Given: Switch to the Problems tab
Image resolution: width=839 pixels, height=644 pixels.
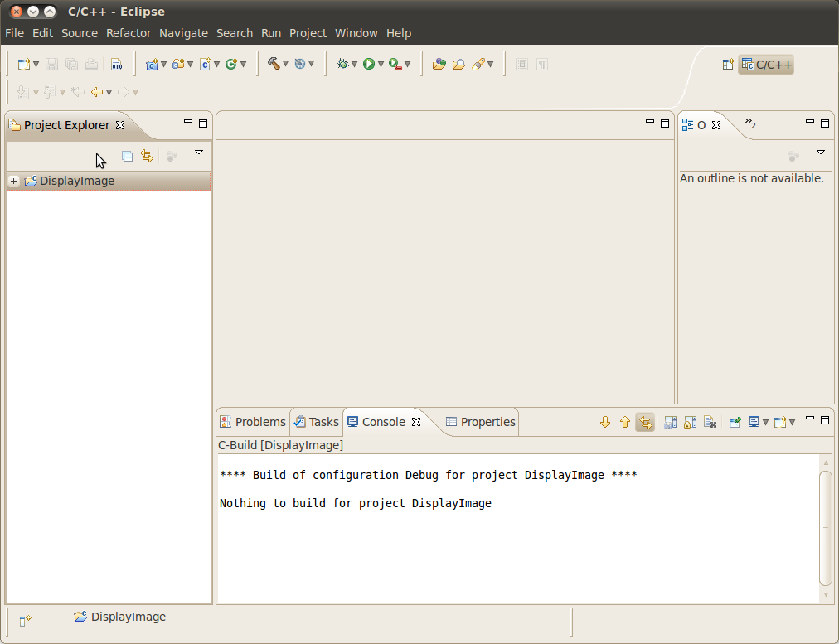Looking at the screenshot, I should tap(253, 422).
